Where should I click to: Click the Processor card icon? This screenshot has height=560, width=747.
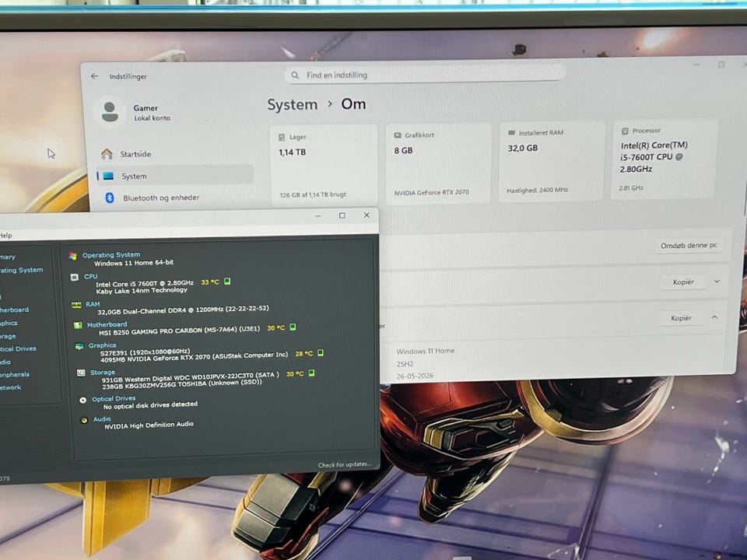[625, 131]
